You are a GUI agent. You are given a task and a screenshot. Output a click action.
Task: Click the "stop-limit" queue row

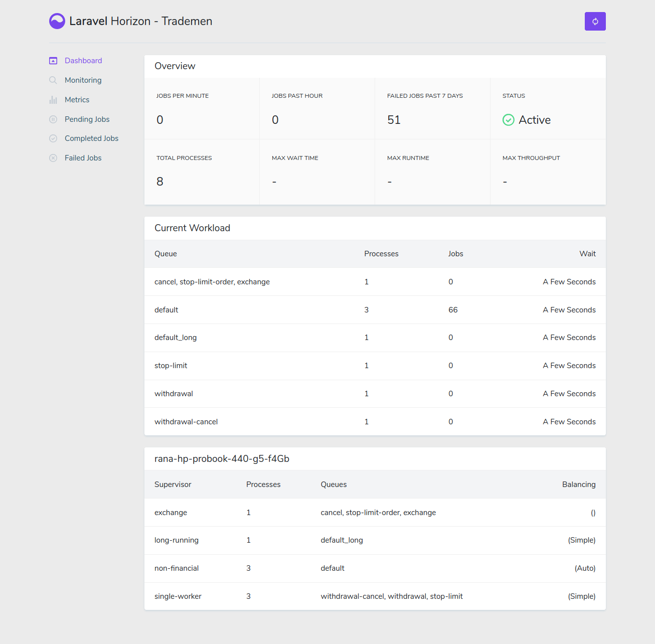click(375, 366)
